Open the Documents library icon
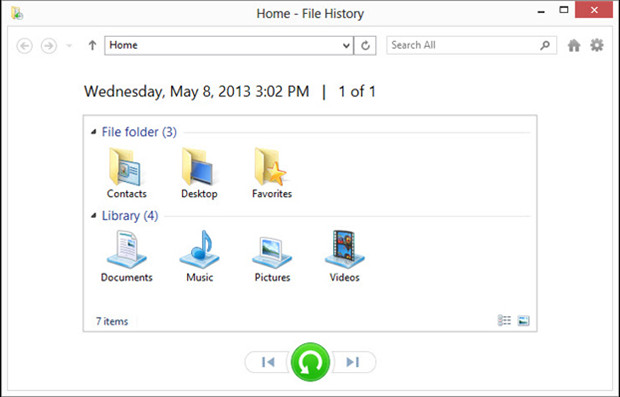This screenshot has width=620, height=397. pyautogui.click(x=127, y=250)
